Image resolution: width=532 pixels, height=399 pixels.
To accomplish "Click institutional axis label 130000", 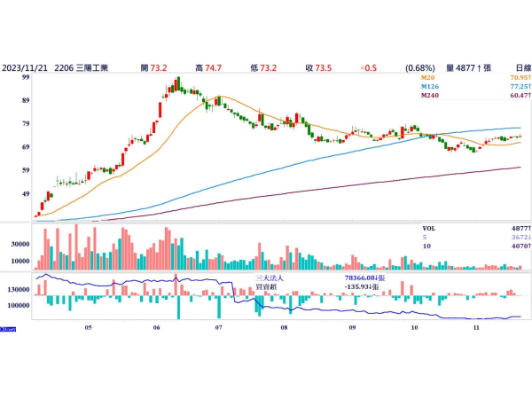I will 19,290.
